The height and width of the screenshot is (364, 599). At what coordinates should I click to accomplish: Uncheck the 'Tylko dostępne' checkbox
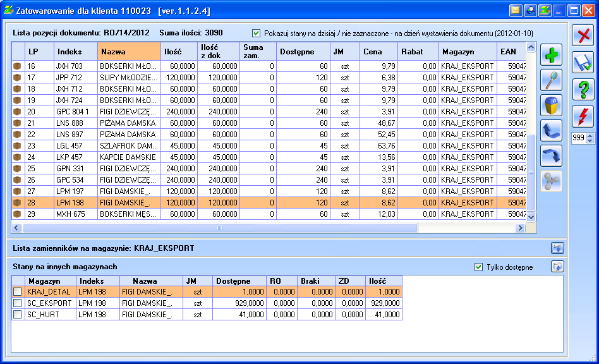(478, 267)
